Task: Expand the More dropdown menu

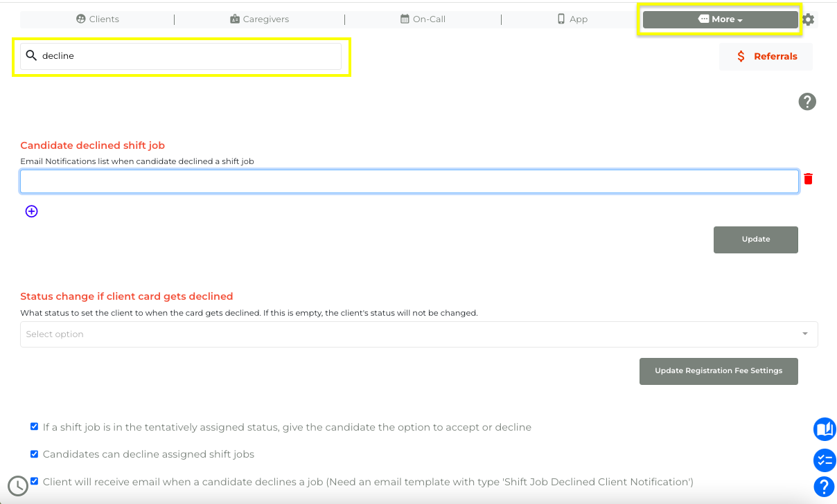Action: (720, 19)
